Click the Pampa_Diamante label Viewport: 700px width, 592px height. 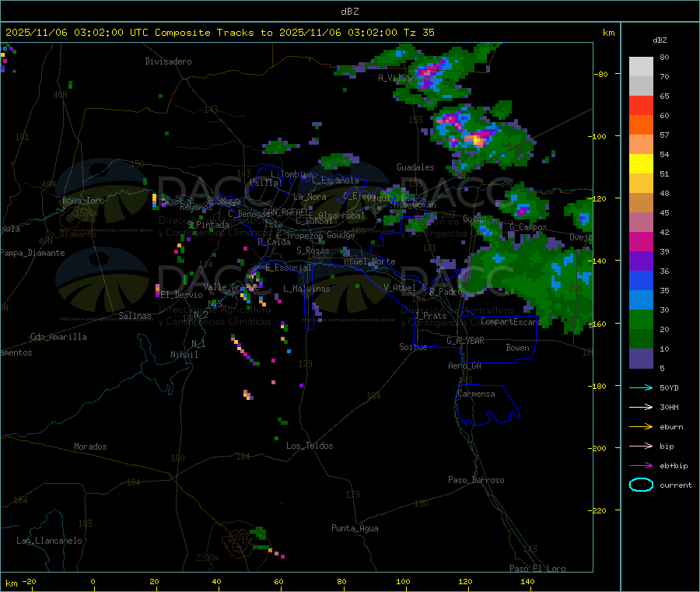pyautogui.click(x=33, y=253)
